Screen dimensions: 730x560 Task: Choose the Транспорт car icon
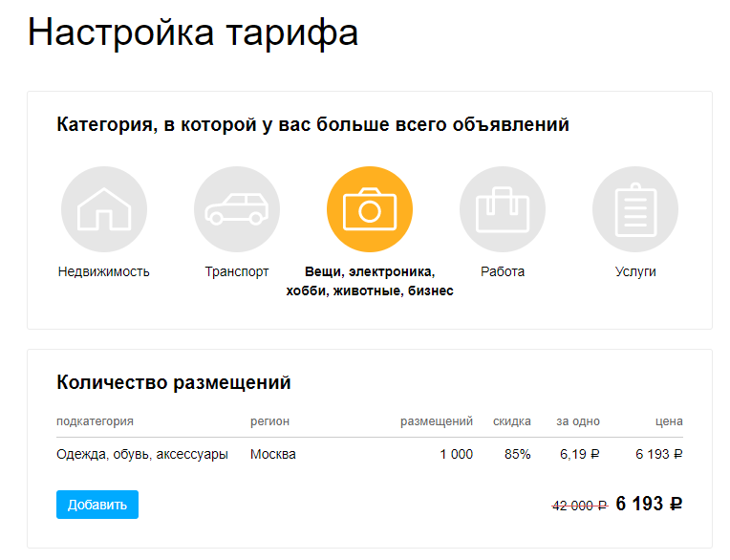[x=237, y=209]
